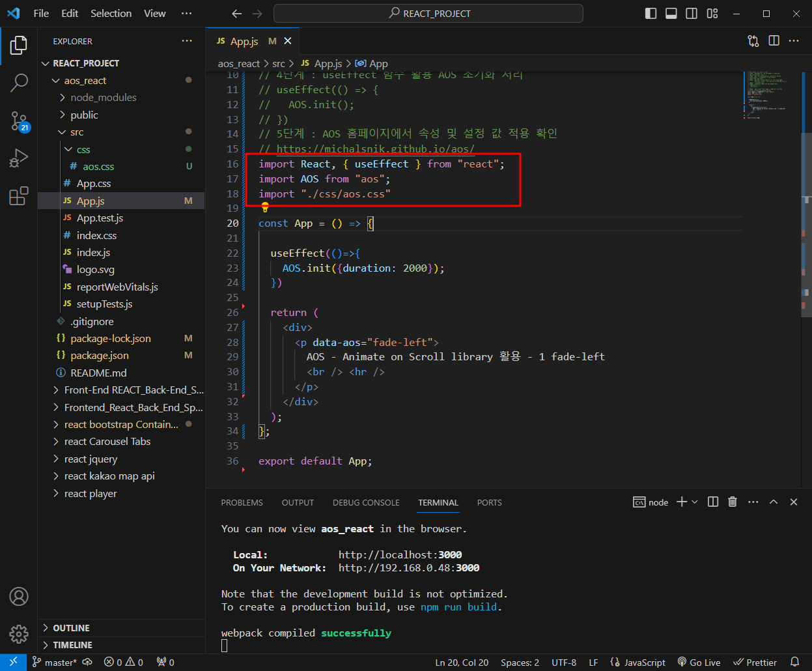Screen dimensions: 812x671
Task: Kill the terminal with the trash icon
Action: (x=733, y=502)
